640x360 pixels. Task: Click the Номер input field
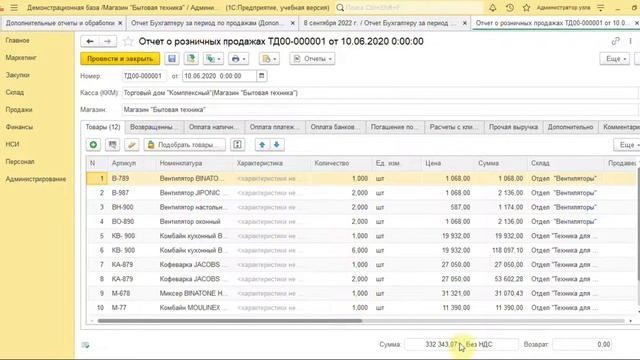[x=144, y=76]
